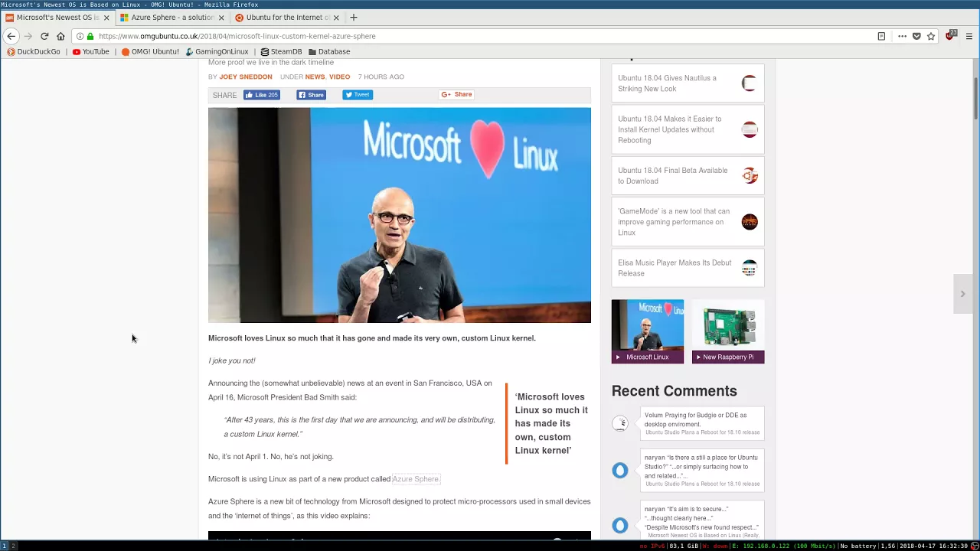
Task: Switch to the Azure Sphere tab
Action: point(172,17)
